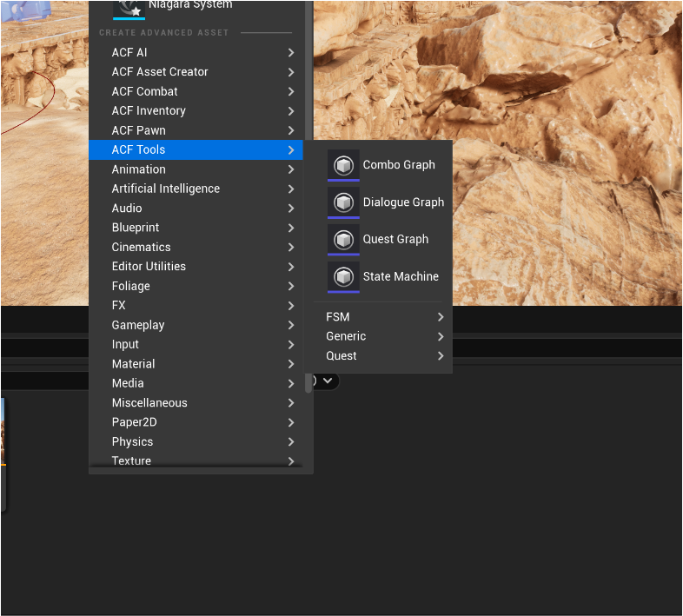Click the Quest Graph asset icon
The width and height of the screenshot is (683, 616).
[343, 240]
